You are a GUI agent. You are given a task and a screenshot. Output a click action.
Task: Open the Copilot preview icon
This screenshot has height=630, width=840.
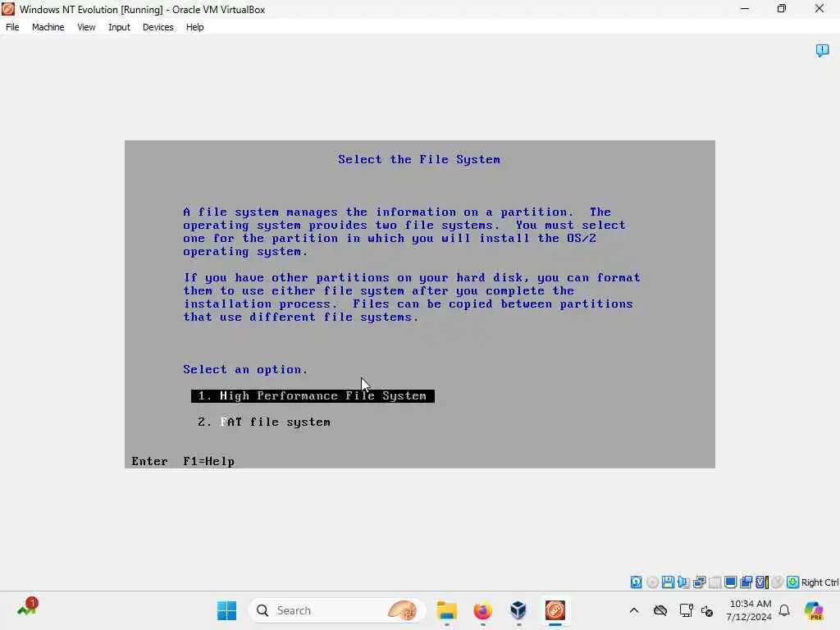click(814, 610)
